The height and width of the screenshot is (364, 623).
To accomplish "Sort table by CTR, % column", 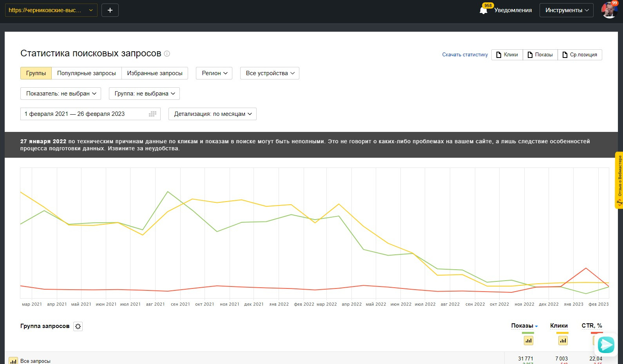I will 592,326.
